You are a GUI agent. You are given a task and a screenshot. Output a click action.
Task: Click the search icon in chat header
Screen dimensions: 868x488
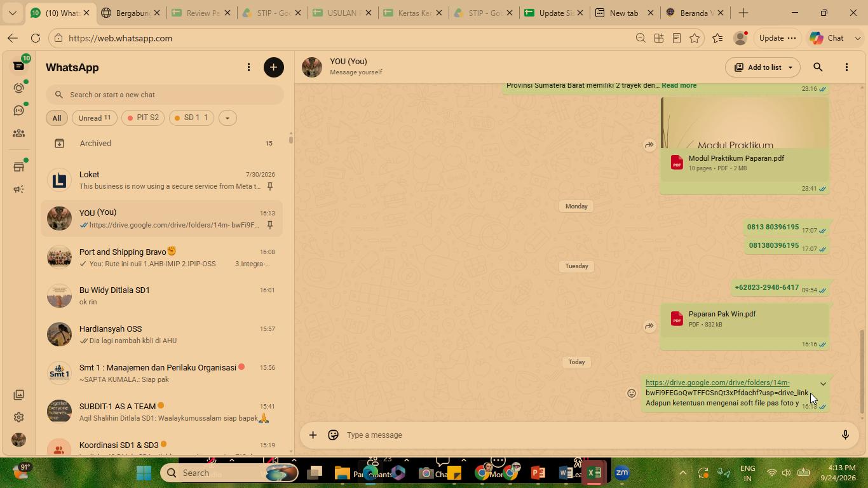click(x=818, y=67)
